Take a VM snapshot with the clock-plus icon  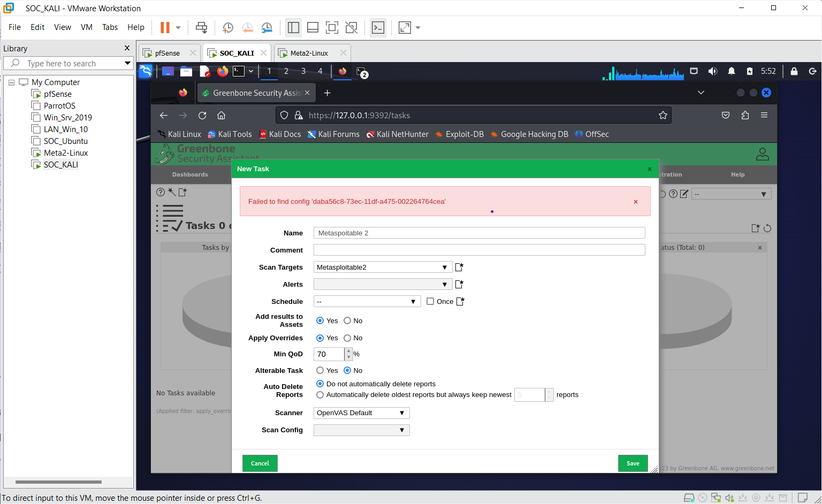[x=228, y=27]
